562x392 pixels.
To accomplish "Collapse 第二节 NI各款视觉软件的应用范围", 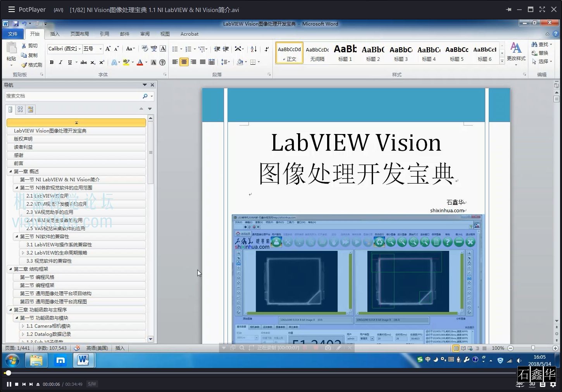I will 17,187.
